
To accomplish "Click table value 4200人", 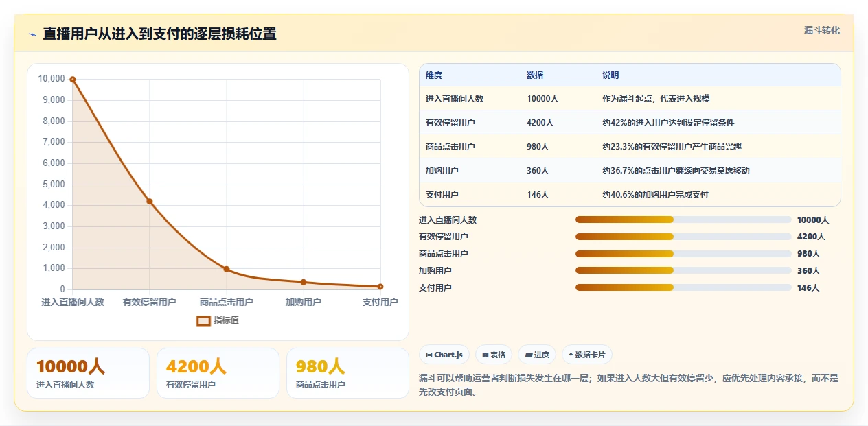I will click(540, 122).
